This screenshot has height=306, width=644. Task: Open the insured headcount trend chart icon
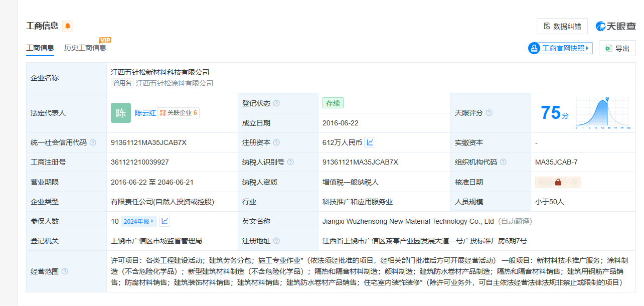click(x=165, y=221)
